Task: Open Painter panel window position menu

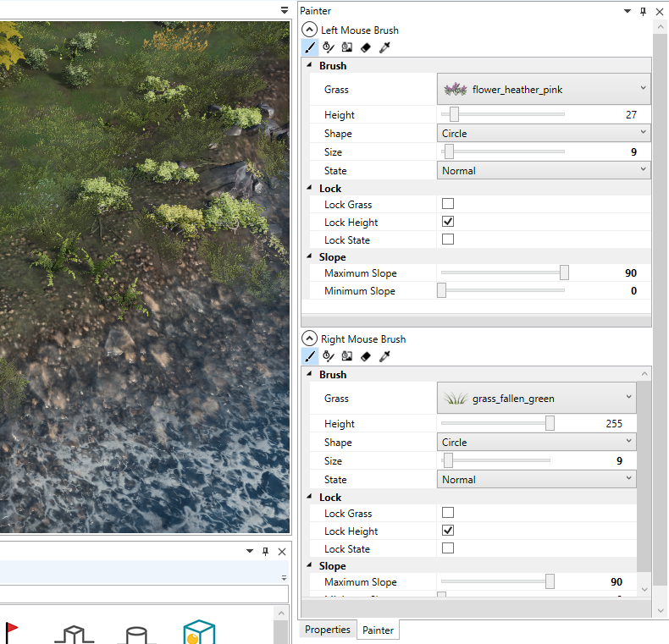Action: [x=628, y=11]
